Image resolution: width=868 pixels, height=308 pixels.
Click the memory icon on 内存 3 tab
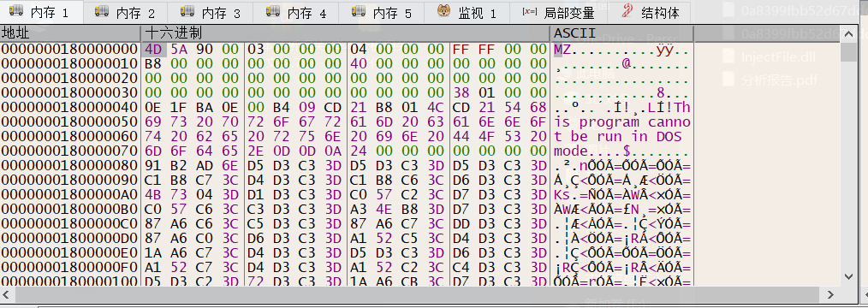187,10
